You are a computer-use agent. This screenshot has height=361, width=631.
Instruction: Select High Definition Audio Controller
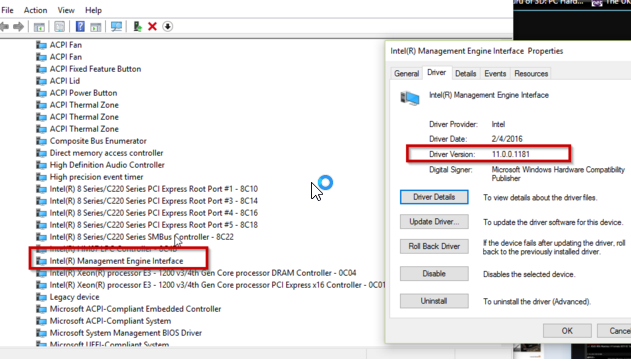click(x=100, y=165)
